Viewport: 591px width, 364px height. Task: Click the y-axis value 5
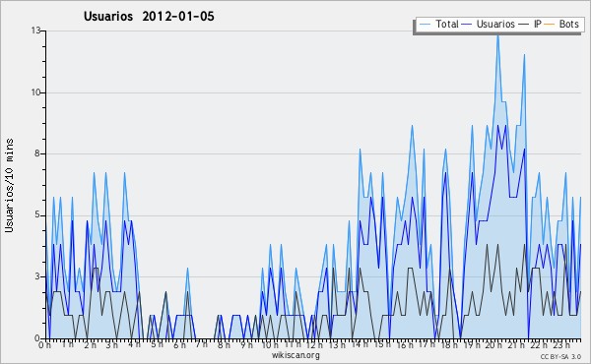click(38, 214)
